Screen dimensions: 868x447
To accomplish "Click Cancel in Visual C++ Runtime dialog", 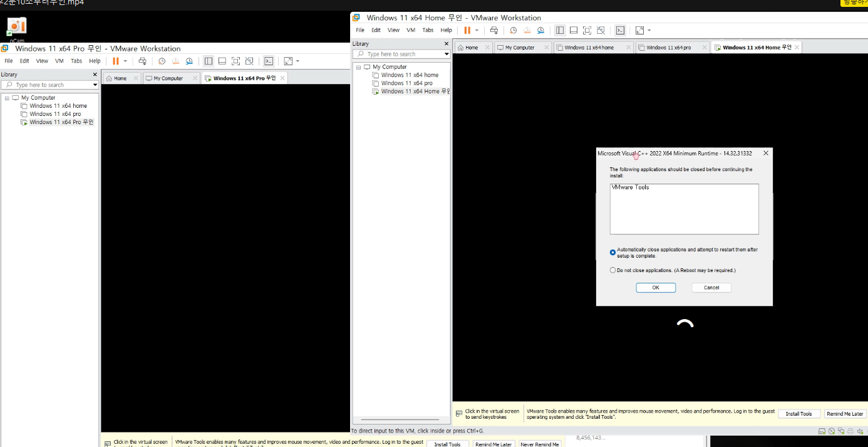I will [711, 288].
